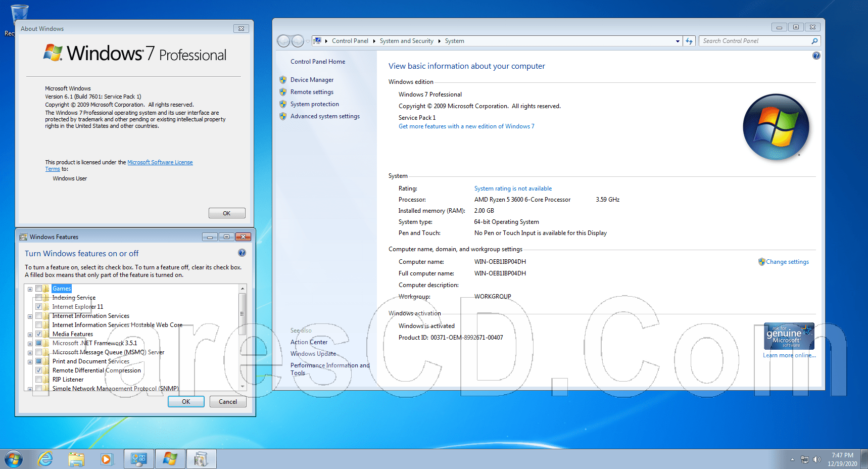Uncheck Remote Differential Compression checkbox

(38, 370)
